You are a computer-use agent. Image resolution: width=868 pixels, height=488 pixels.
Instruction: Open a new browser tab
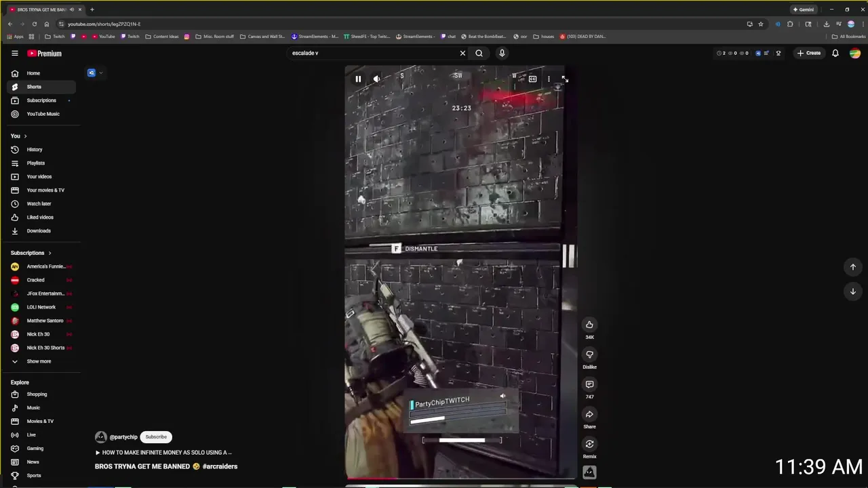92,9
